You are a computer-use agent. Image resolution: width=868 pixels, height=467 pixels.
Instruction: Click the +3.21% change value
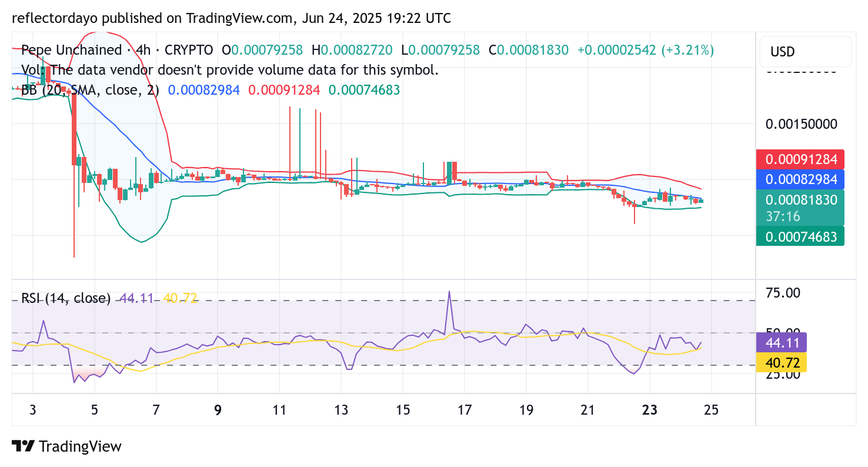point(687,50)
